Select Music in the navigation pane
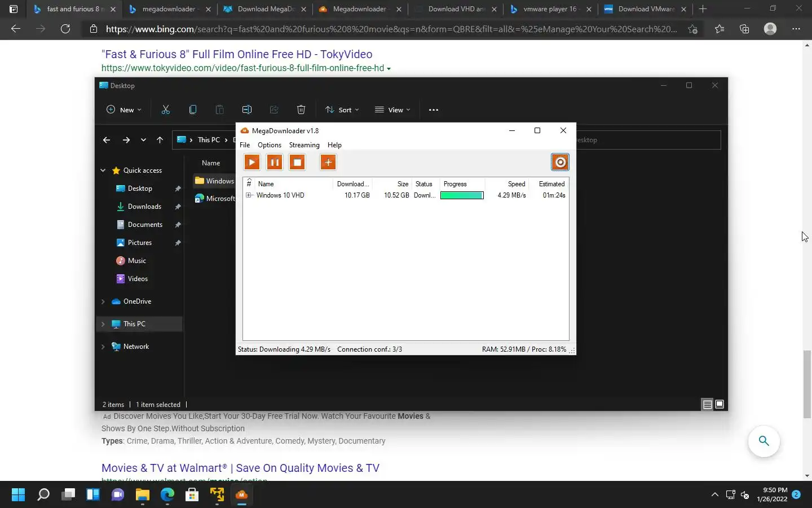Screen dimensions: 812x508 pyautogui.click(x=137, y=261)
